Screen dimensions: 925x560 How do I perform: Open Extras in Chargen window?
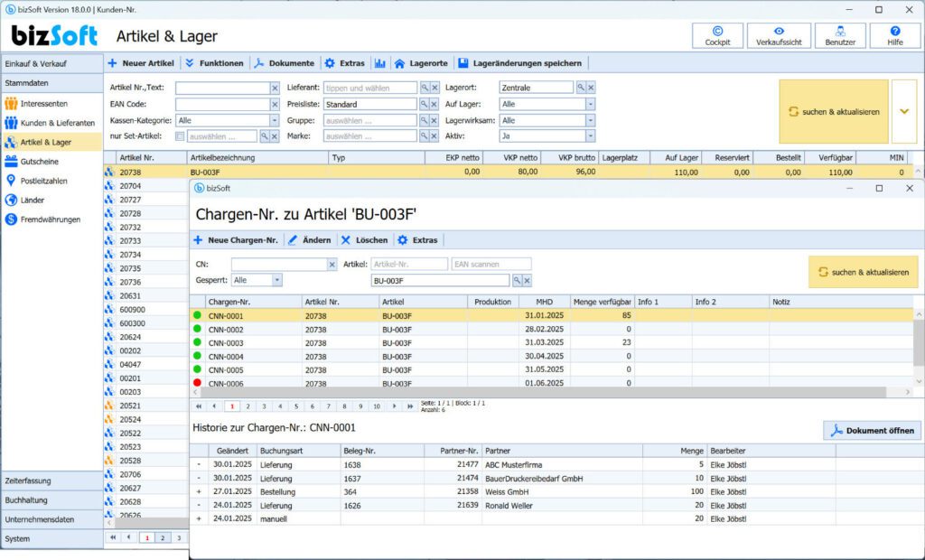[417, 240]
